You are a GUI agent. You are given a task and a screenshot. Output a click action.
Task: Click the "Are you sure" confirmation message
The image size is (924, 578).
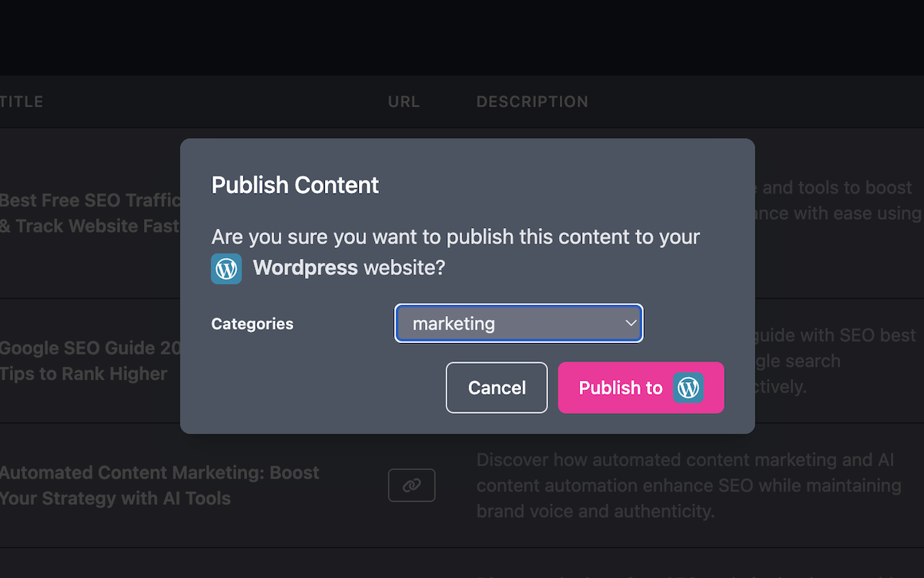click(456, 252)
